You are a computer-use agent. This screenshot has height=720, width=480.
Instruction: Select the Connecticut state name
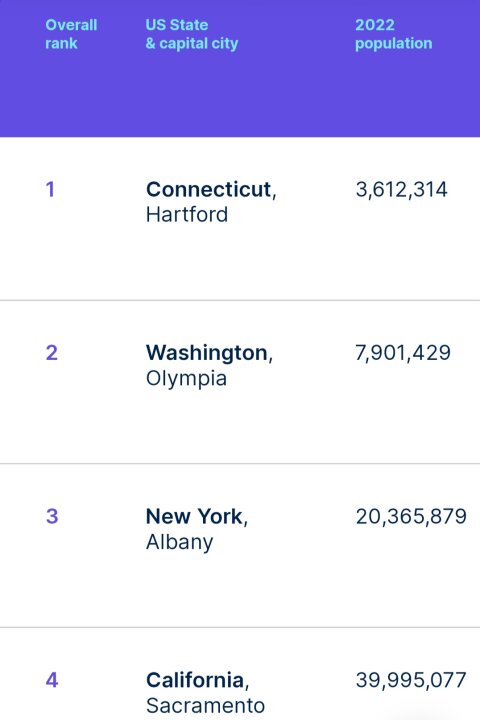point(209,189)
